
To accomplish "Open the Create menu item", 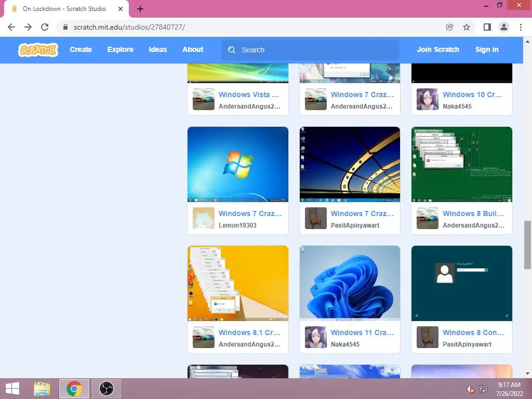I will [x=81, y=49].
